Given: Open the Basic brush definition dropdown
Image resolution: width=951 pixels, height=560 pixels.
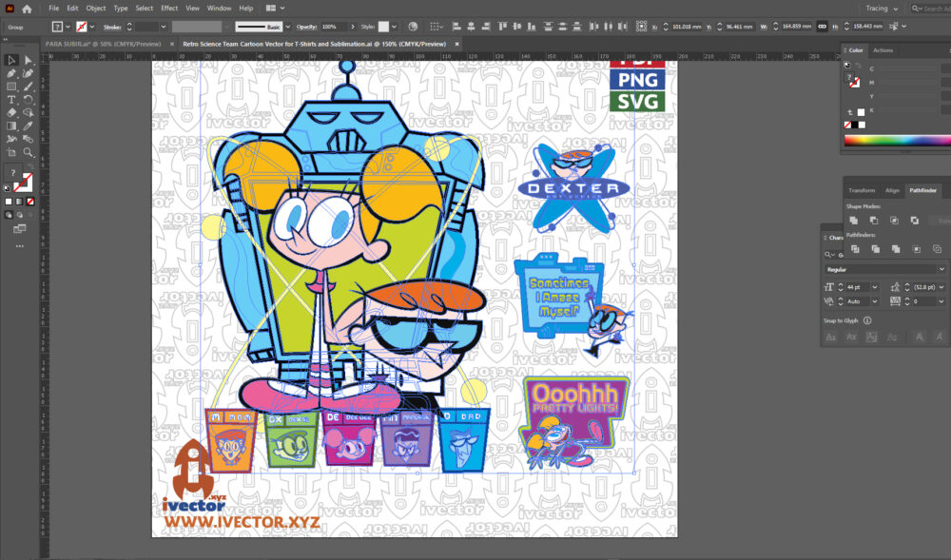Looking at the screenshot, I should coord(287,27).
